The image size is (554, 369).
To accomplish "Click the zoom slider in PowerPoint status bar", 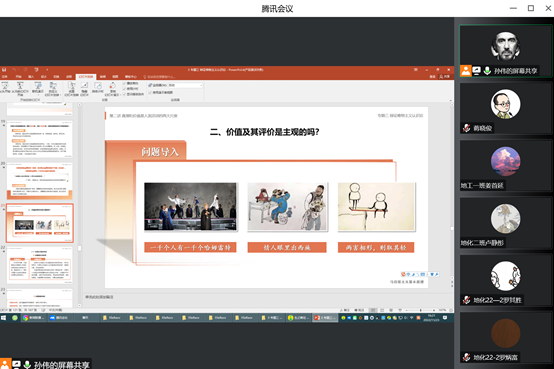I will pos(420,310).
